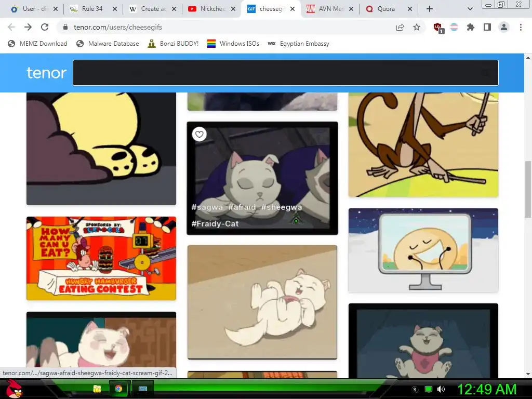The height and width of the screenshot is (399, 532).
Task: Open the Windows ISOs bookmark
Action: tap(233, 44)
